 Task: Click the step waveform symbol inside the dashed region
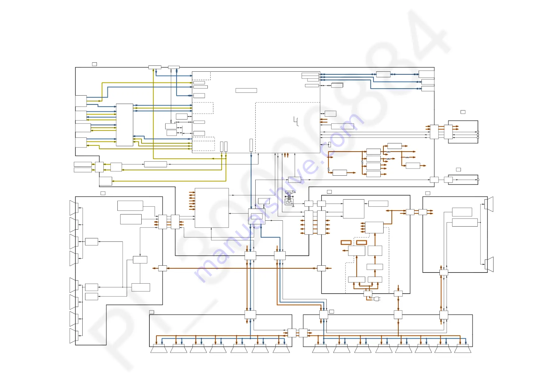pyautogui.click(x=296, y=121)
